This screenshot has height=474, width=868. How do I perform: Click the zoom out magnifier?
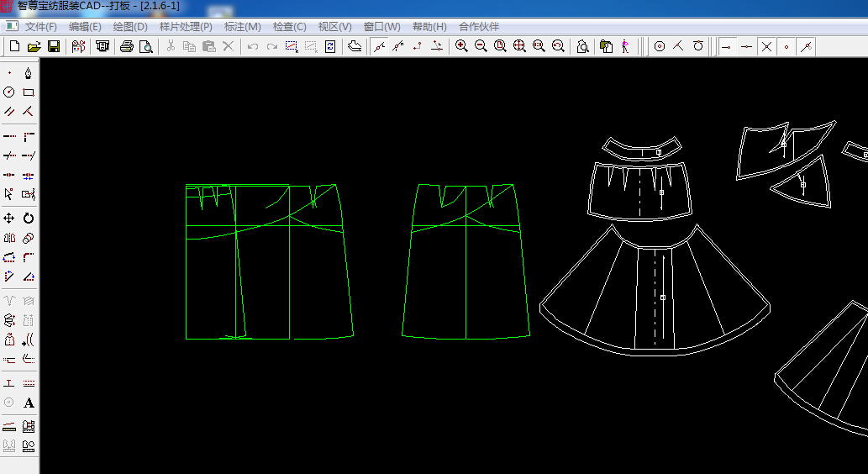[481, 46]
